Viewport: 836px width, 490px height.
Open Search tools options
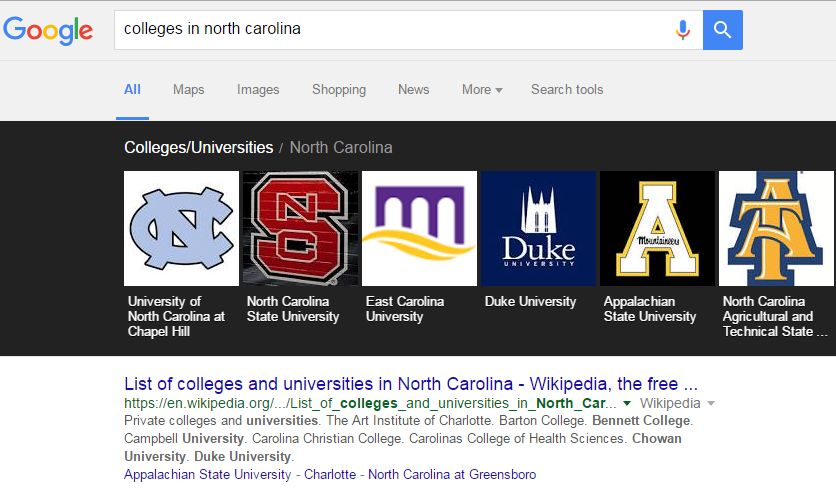[567, 90]
